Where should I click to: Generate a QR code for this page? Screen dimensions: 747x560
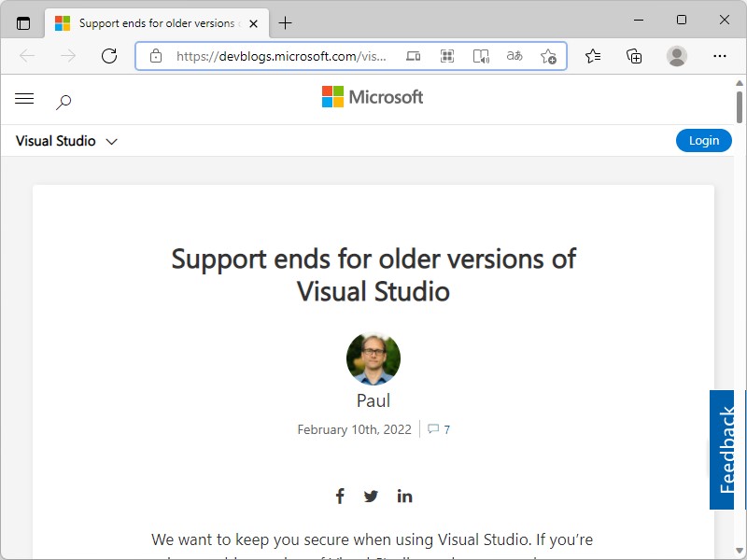tap(447, 56)
